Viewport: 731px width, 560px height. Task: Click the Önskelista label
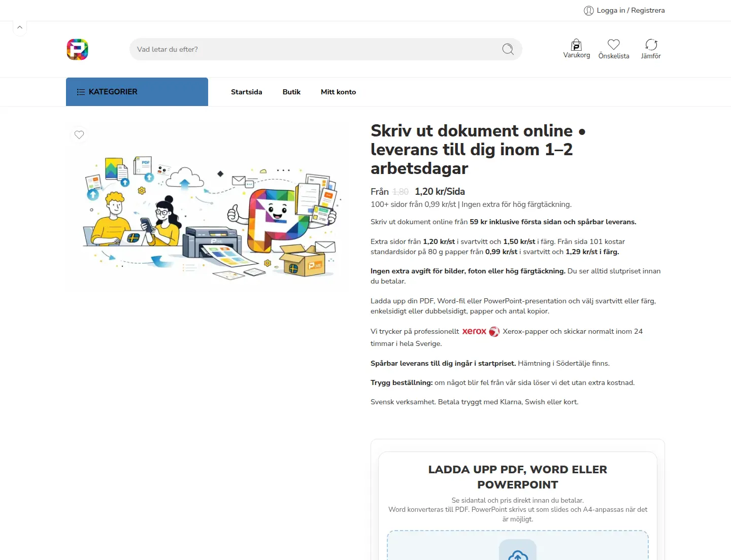click(x=614, y=56)
